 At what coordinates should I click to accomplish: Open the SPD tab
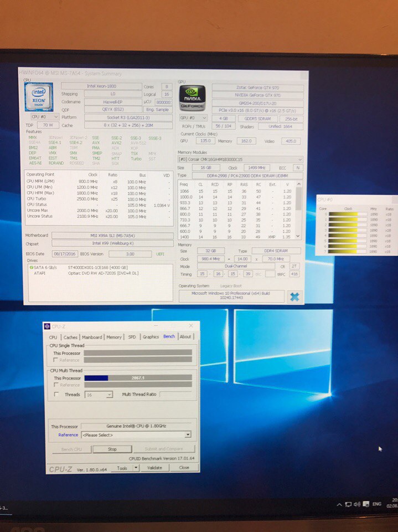(x=132, y=336)
